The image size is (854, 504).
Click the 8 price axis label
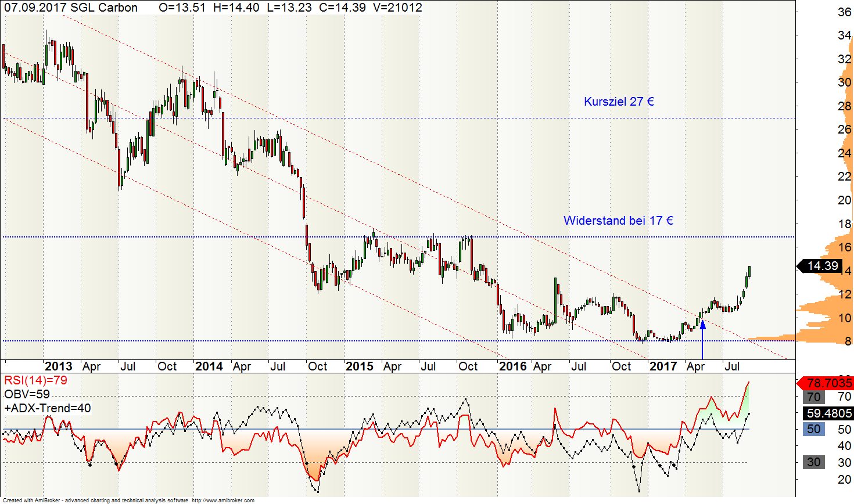[848, 341]
